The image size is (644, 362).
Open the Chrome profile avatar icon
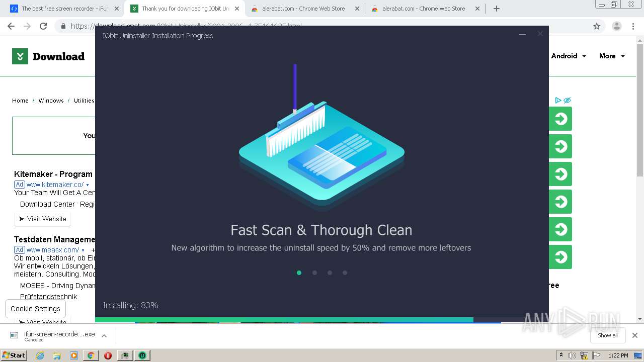pos(616,26)
